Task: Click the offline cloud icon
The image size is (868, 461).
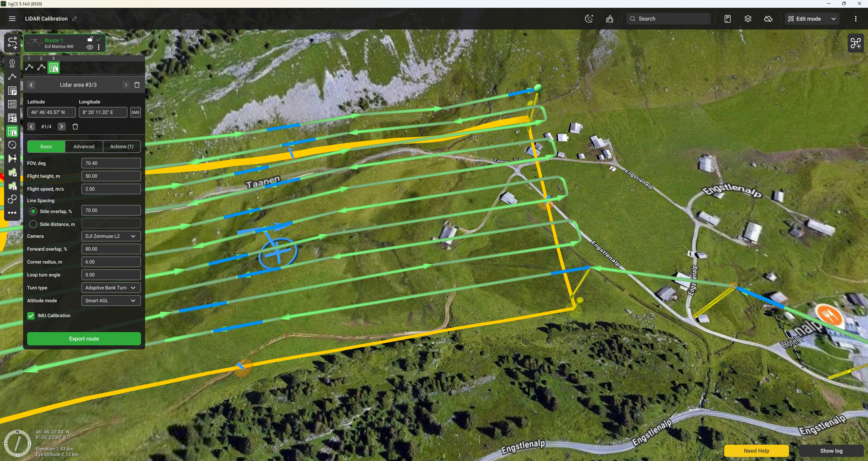Action: pyautogui.click(x=768, y=19)
